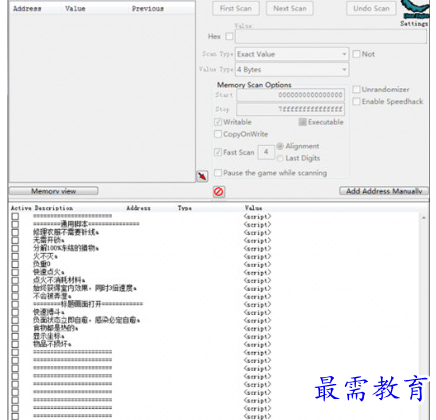Click the red arrow copy-to-address-list icon
This screenshot has height=420, width=436.
pos(202,176)
